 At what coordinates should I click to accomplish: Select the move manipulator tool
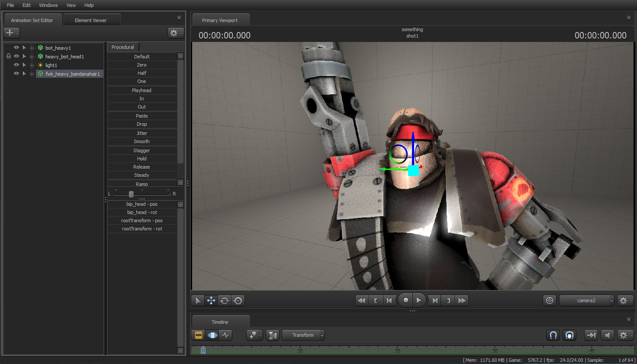pyautogui.click(x=211, y=300)
